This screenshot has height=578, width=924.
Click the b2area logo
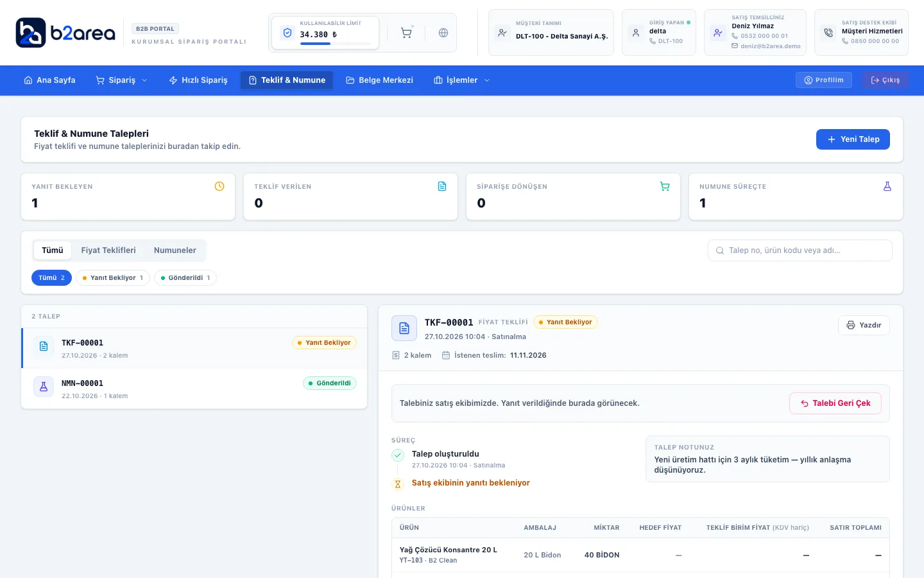65,33
